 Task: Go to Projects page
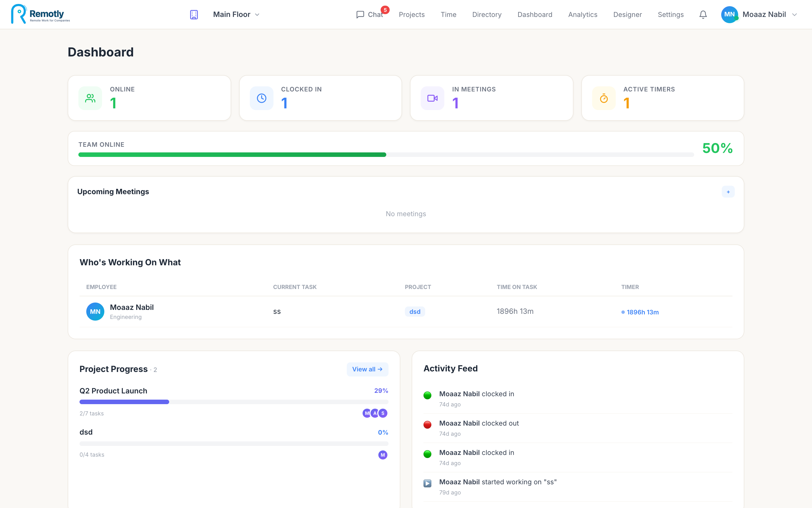pyautogui.click(x=411, y=14)
